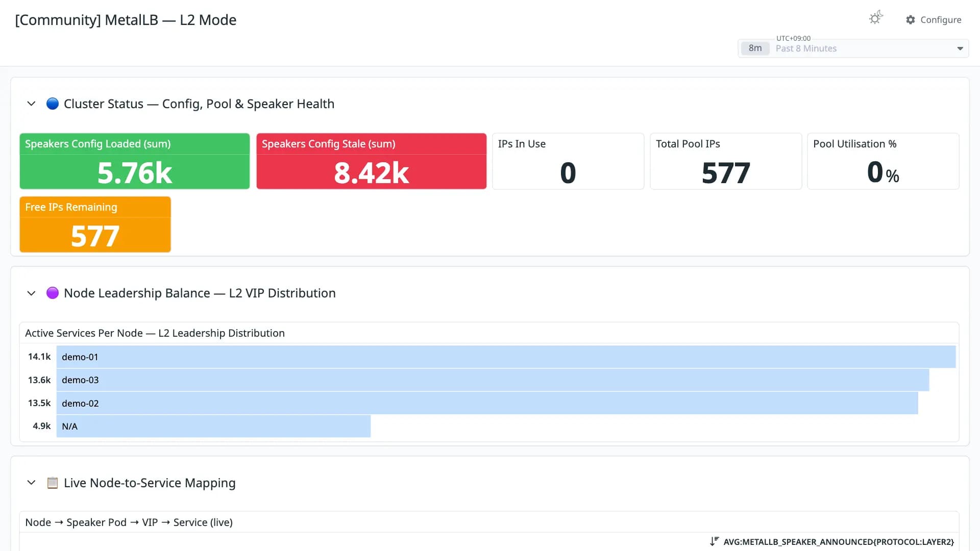980x551 pixels.
Task: Click the 13.6k value label
Action: 39,380
